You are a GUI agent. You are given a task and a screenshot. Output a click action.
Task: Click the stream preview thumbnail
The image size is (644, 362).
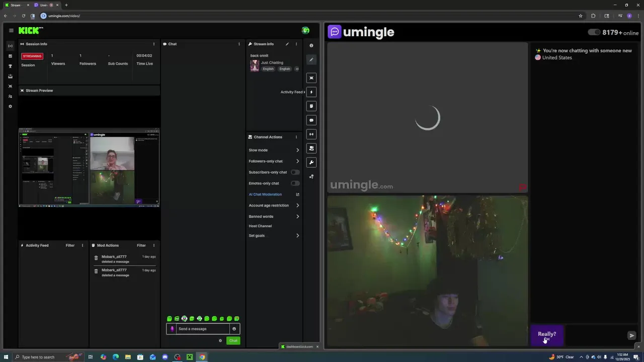point(89,167)
